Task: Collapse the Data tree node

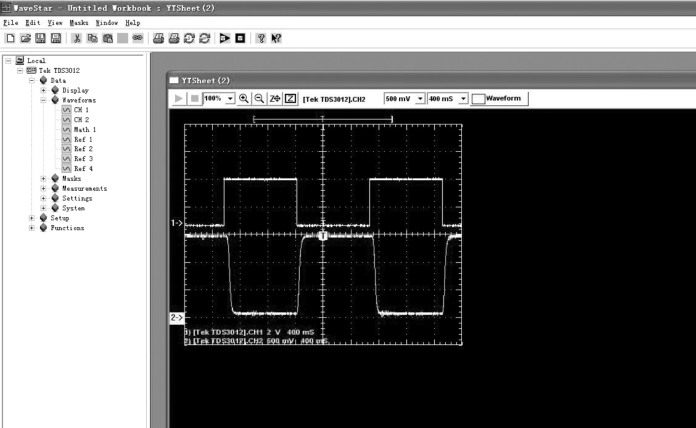Action: click(x=32, y=80)
